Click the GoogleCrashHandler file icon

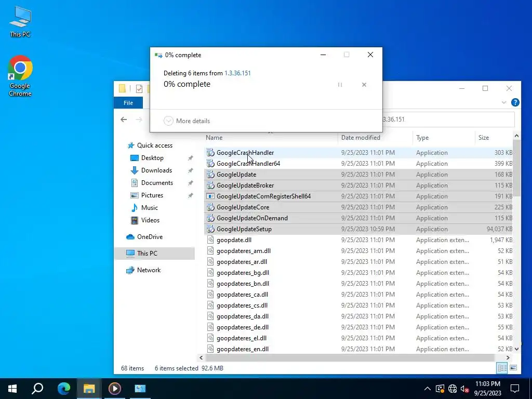(210, 153)
